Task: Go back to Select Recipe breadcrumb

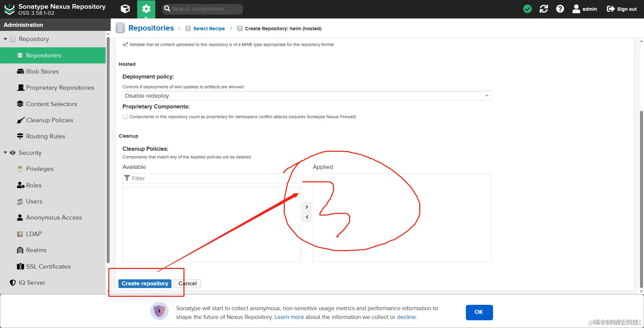Action: (x=209, y=29)
